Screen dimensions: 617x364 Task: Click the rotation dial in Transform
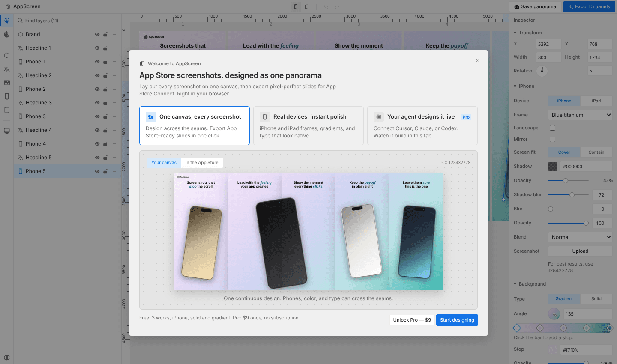(542, 71)
